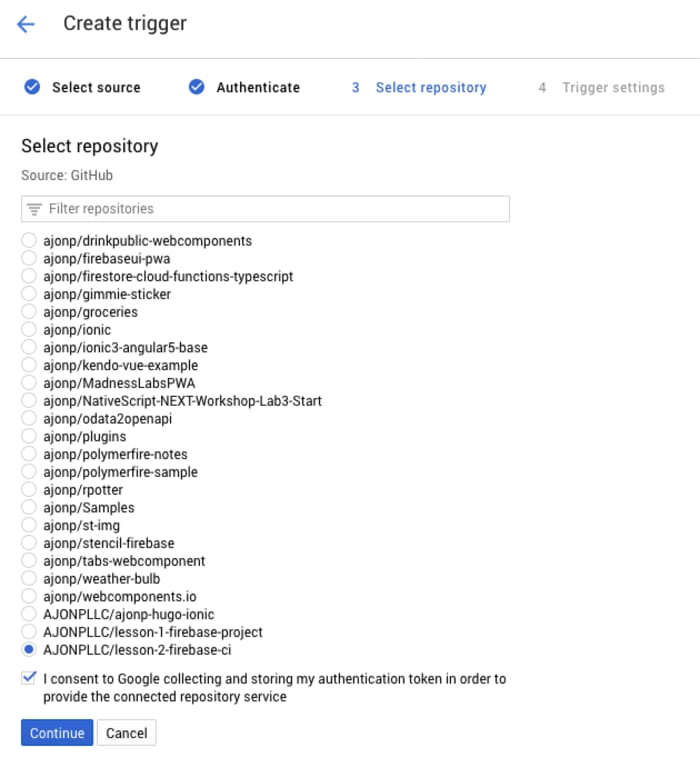The image size is (700, 767).
Task: Select AJONPLLC/ajonp-hugo-ionic radio button
Action: point(29,615)
